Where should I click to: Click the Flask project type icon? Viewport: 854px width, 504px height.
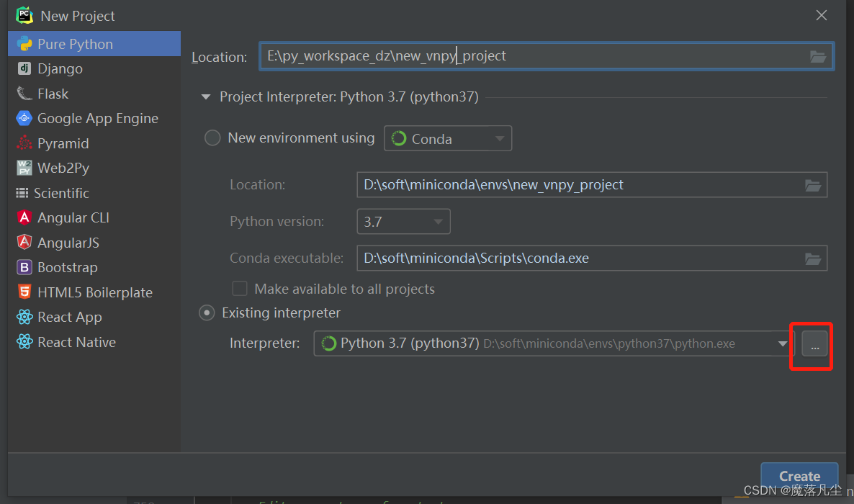point(24,94)
